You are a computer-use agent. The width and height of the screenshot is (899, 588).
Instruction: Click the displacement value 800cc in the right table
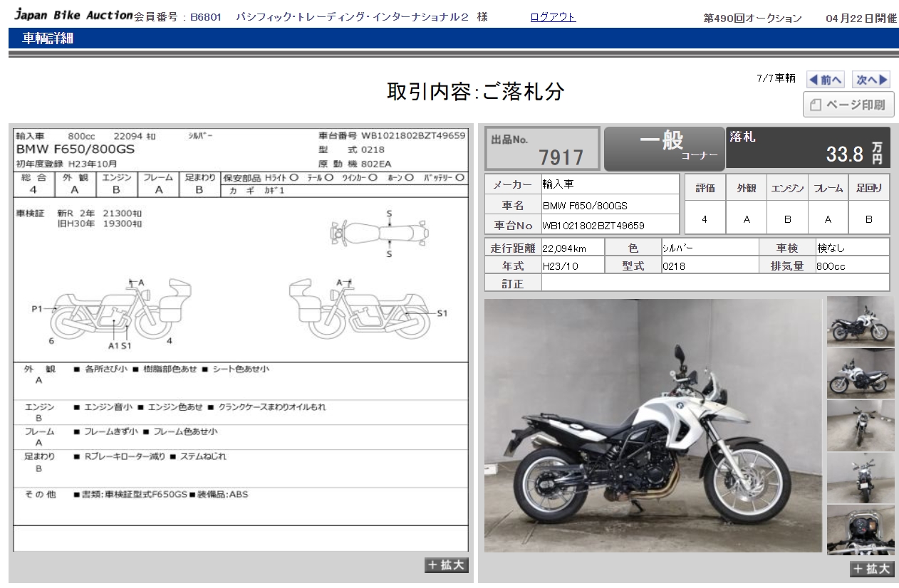click(x=831, y=266)
